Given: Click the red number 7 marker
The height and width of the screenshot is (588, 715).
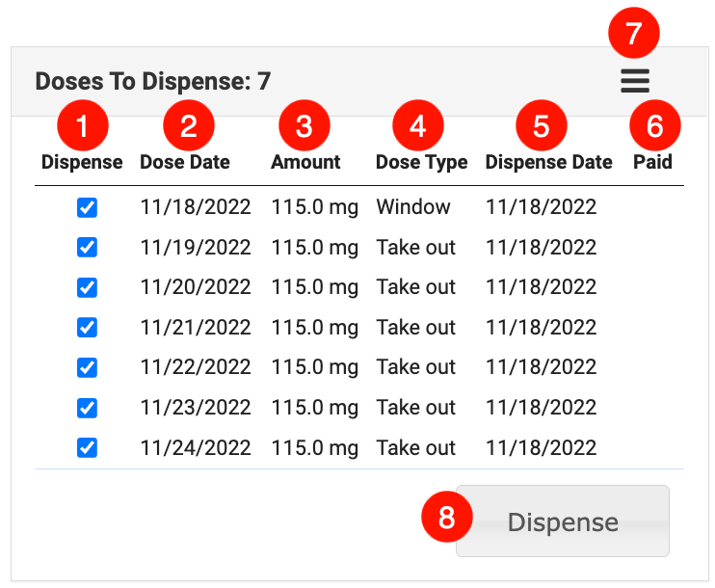Looking at the screenshot, I should coord(633,34).
